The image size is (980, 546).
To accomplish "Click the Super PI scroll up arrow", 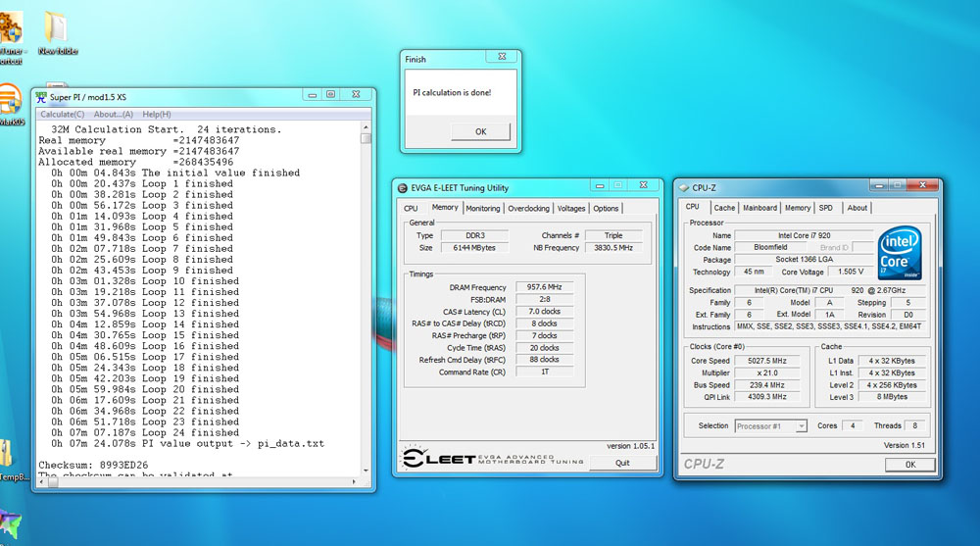I will coord(366,127).
